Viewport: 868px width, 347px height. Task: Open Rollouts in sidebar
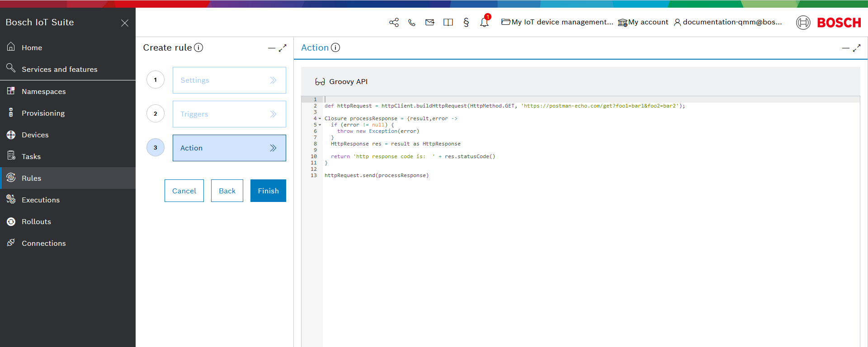click(x=68, y=221)
